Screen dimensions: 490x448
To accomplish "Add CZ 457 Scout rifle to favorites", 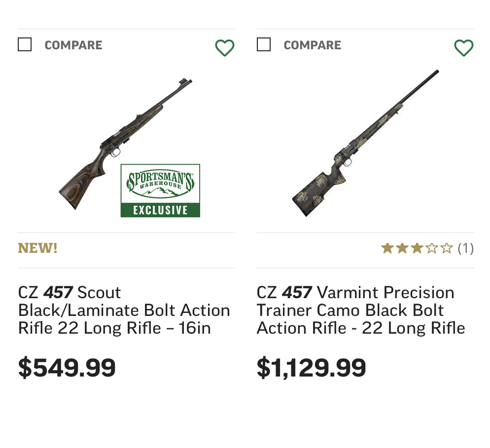I will tap(224, 48).
